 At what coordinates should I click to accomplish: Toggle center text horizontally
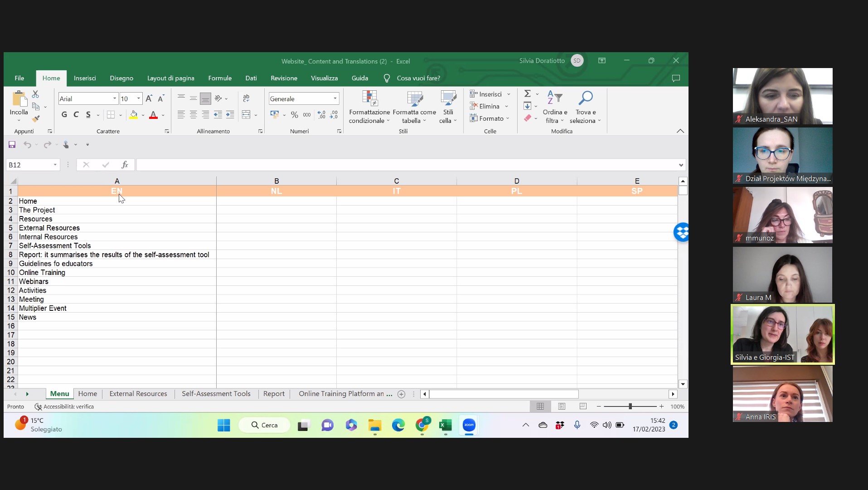pyautogui.click(x=193, y=115)
